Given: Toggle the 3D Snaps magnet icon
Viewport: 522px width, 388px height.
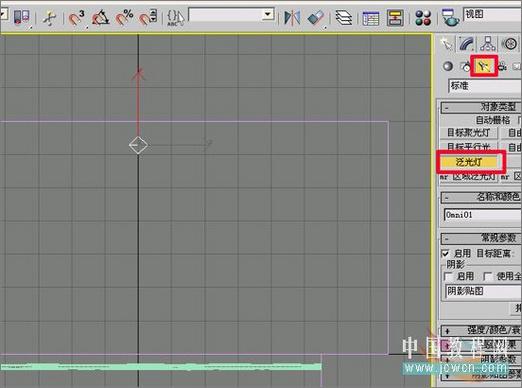Looking at the screenshot, I should pos(76,18).
